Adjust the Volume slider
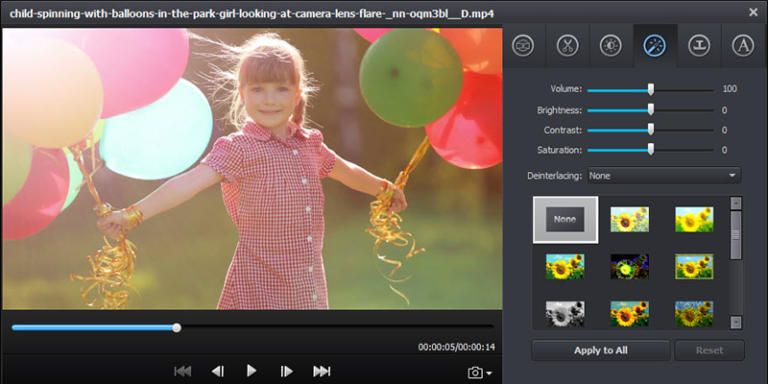768x384 pixels. click(650, 90)
